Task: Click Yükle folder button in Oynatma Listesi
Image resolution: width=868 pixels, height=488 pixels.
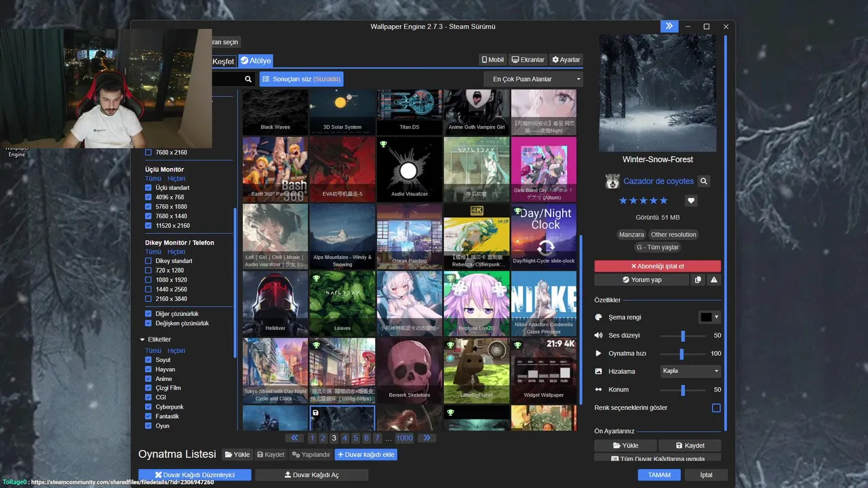Action: point(237,455)
